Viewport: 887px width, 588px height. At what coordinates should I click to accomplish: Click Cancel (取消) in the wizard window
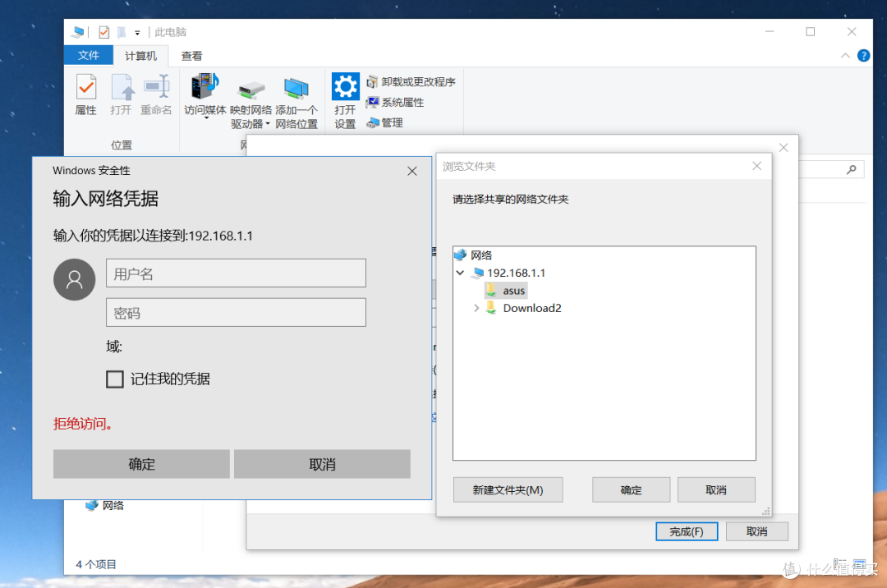757,531
